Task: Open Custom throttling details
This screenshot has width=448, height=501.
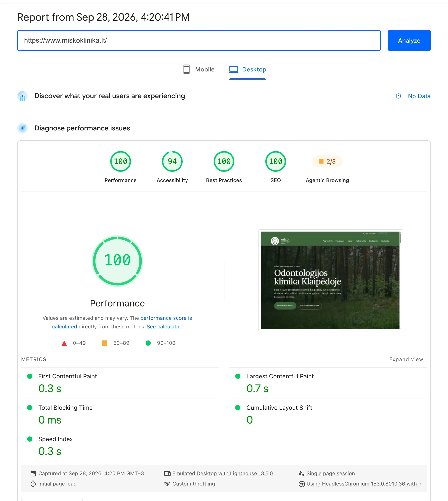Action: click(x=193, y=484)
